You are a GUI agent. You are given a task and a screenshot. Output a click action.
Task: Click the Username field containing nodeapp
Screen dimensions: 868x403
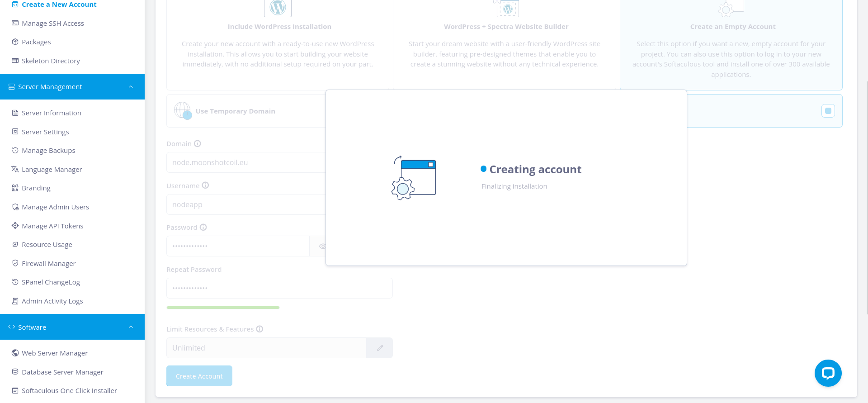click(246, 204)
